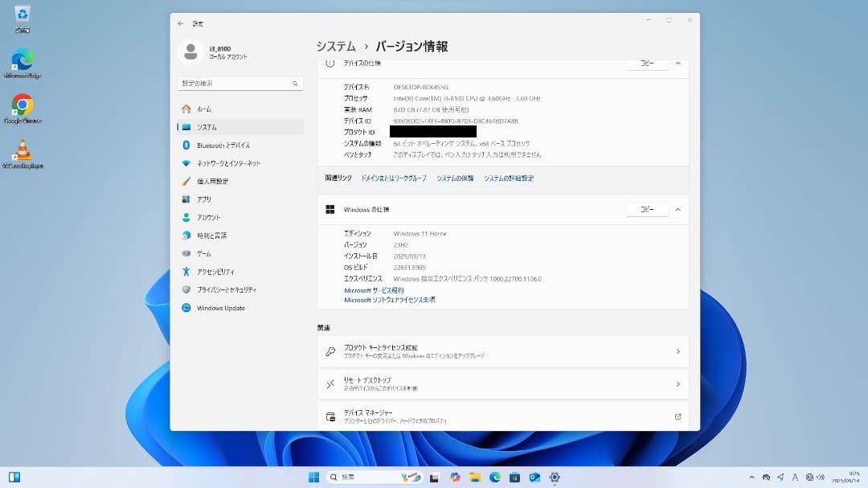868x488 pixels.
Task: Click the back arrow in the Settings window
Action: click(182, 23)
